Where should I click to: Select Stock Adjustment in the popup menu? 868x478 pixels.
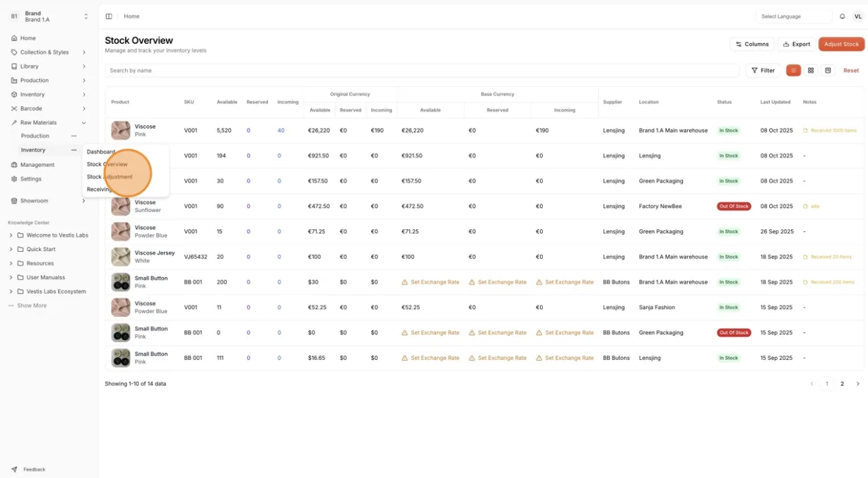tap(110, 177)
